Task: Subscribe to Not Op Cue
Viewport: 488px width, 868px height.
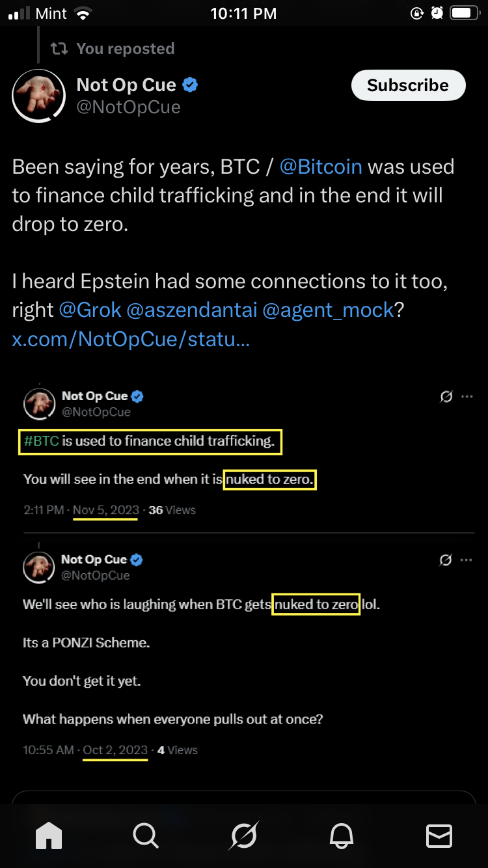Action: coord(408,85)
